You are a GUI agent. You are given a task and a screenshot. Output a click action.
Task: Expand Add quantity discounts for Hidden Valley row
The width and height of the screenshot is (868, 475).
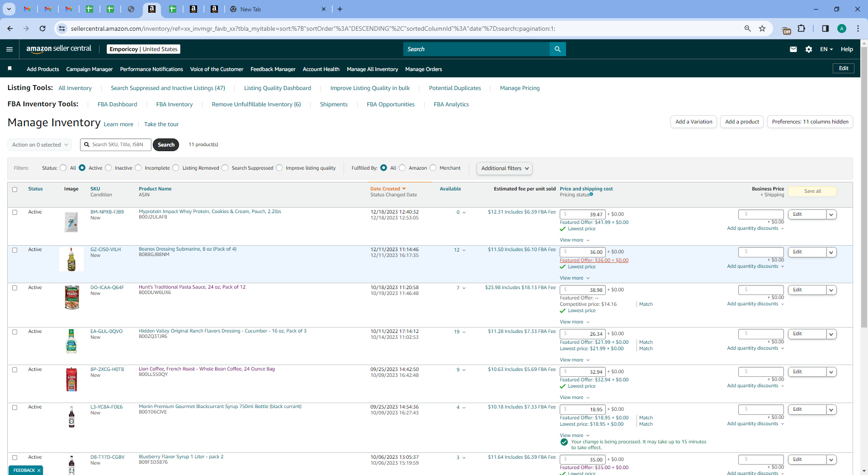tap(755, 348)
